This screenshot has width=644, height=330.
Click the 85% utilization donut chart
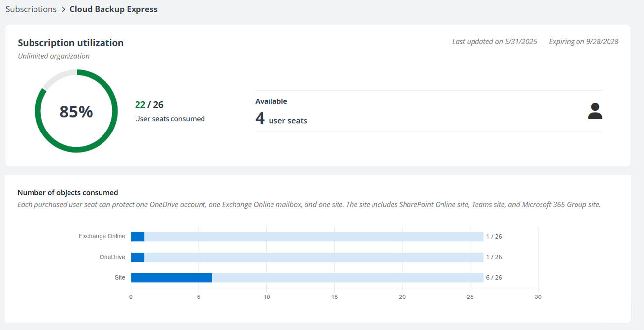(76, 112)
